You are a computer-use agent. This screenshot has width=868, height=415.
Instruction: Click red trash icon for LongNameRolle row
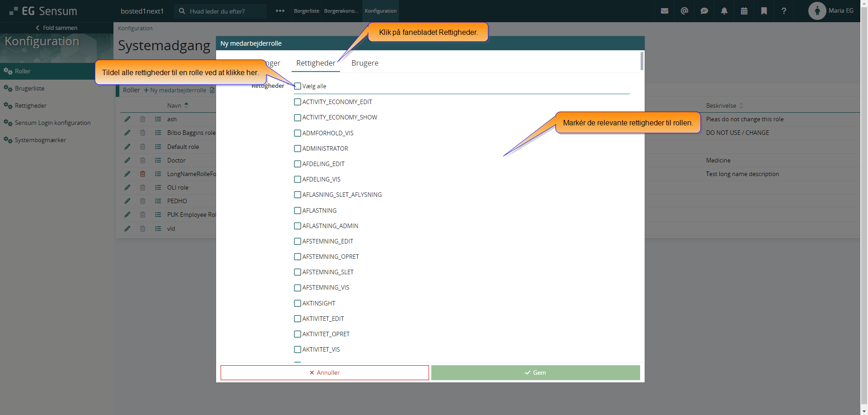pyautogui.click(x=142, y=174)
